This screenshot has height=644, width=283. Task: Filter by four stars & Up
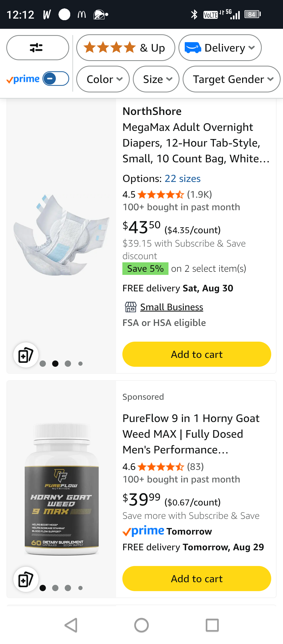point(126,48)
